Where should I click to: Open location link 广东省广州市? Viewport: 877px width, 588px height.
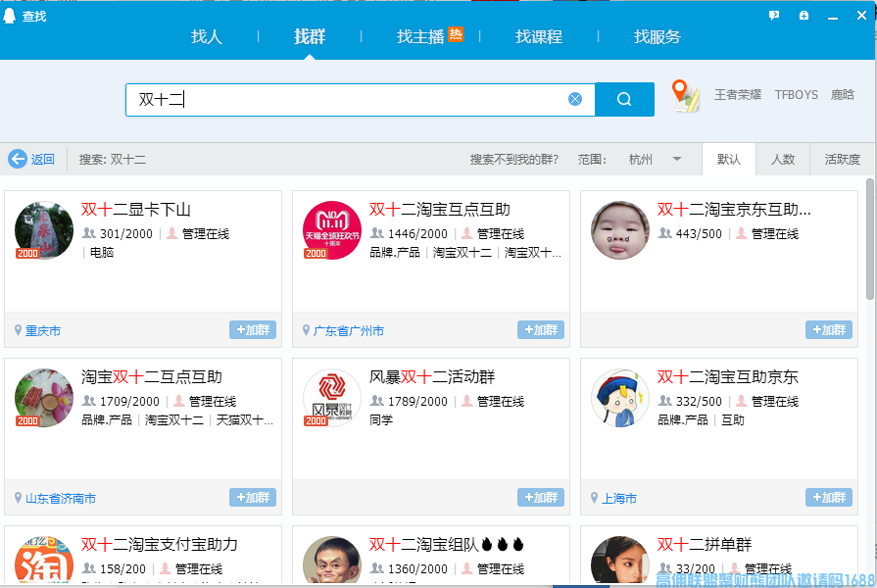349,330
